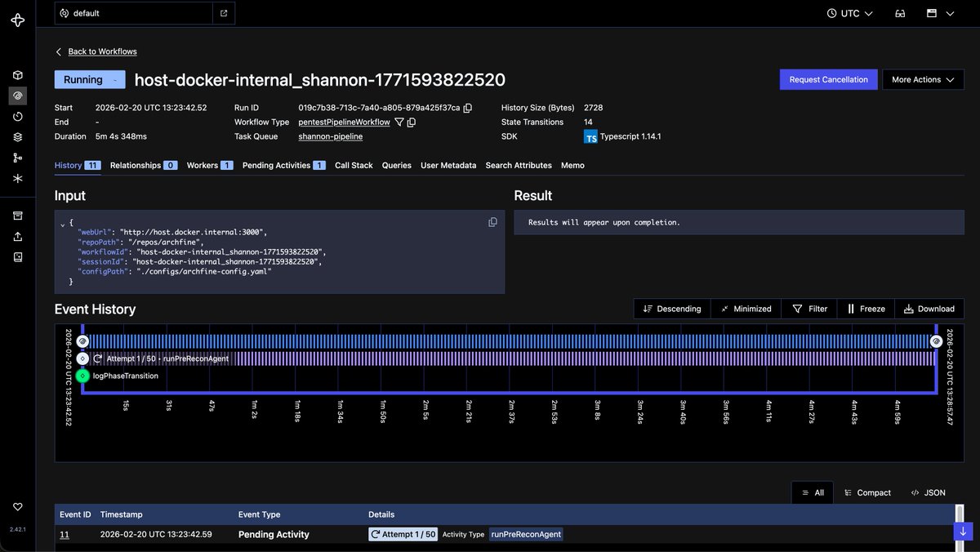Collapse the Input JSON with its chevron
This screenshot has height=552, width=980.
point(63,223)
